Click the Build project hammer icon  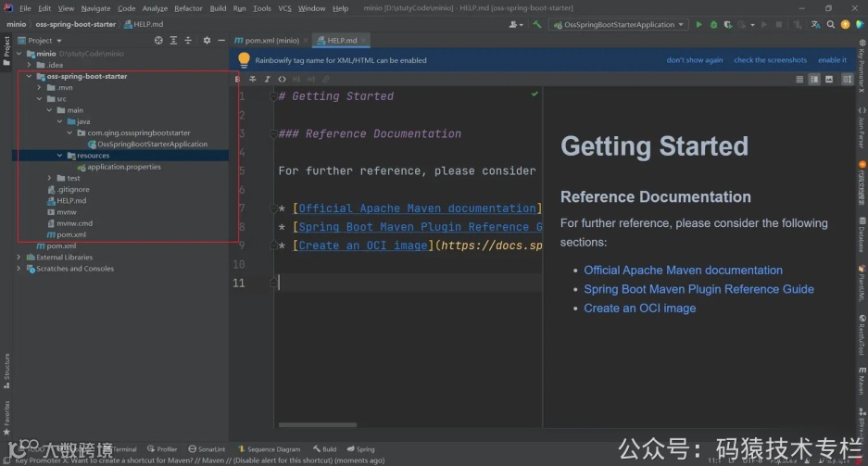537,24
